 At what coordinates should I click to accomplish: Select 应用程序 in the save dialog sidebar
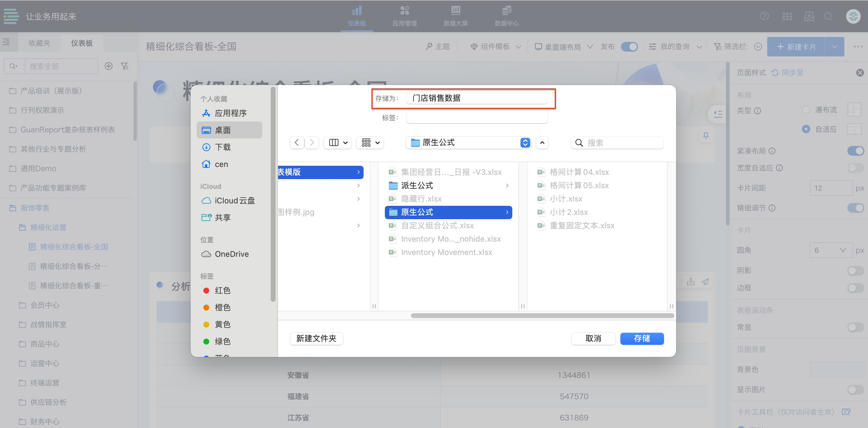tap(229, 113)
